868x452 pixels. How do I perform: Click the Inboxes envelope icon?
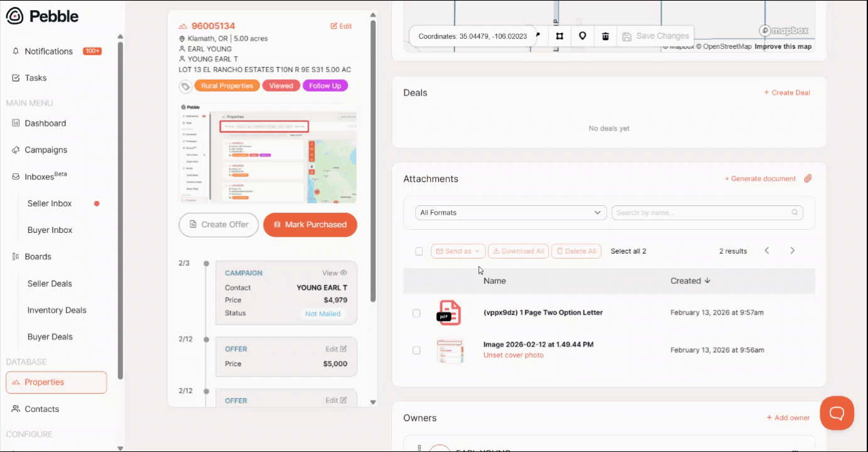pyautogui.click(x=16, y=177)
